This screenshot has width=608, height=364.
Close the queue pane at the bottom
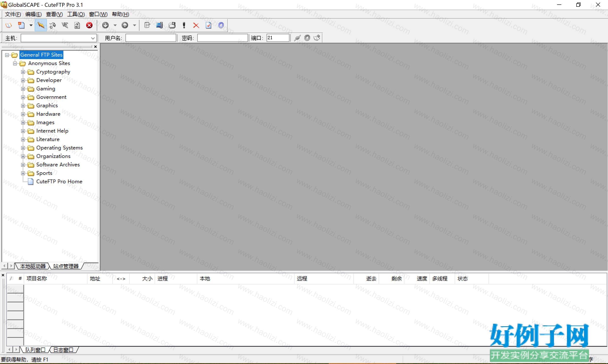[3, 275]
